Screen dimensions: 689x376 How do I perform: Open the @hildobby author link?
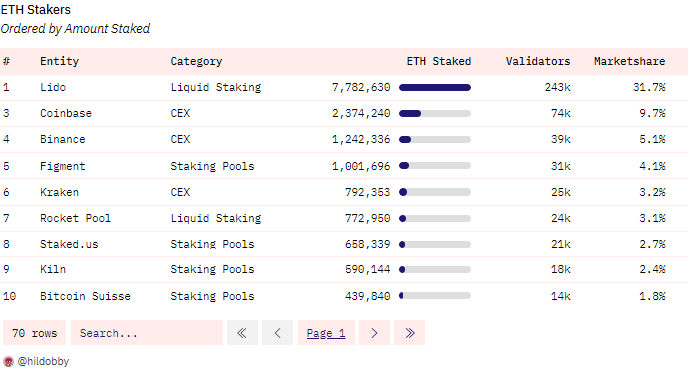click(x=43, y=362)
